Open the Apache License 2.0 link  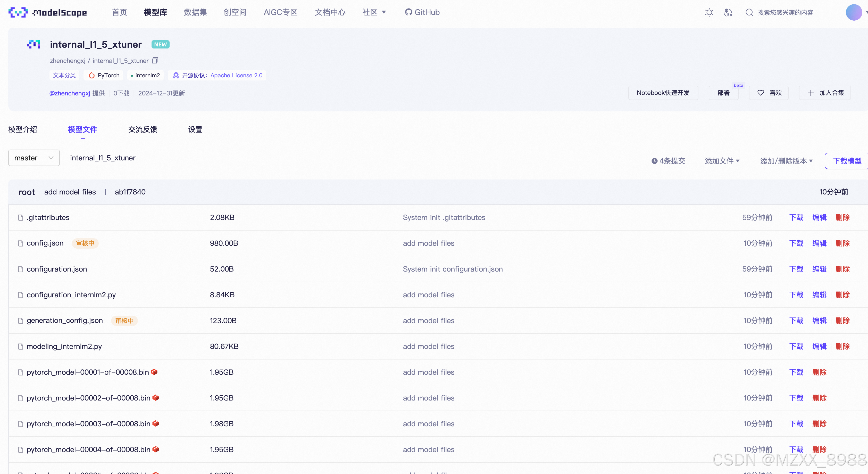pos(236,75)
